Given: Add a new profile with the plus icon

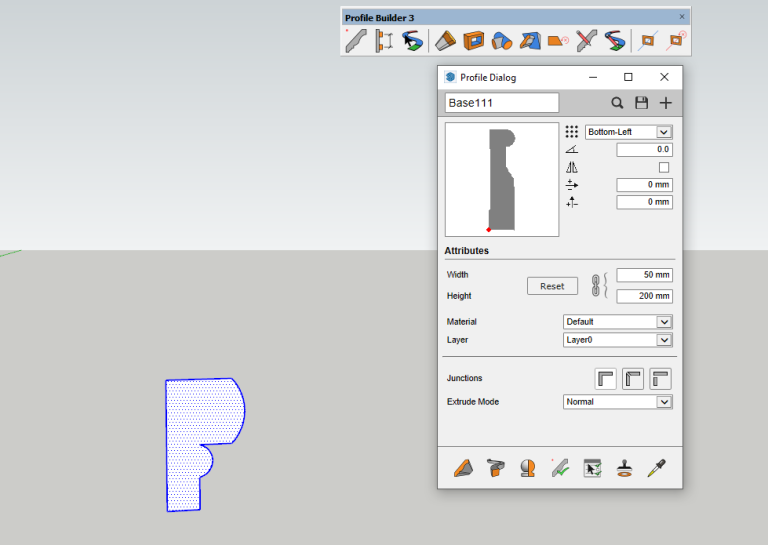Looking at the screenshot, I should coord(666,103).
